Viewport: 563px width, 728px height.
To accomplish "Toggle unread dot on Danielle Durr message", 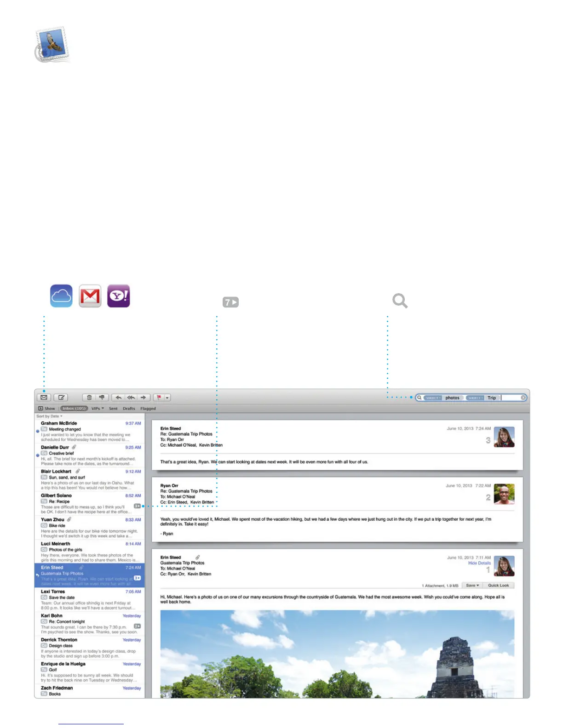I will (x=38, y=455).
